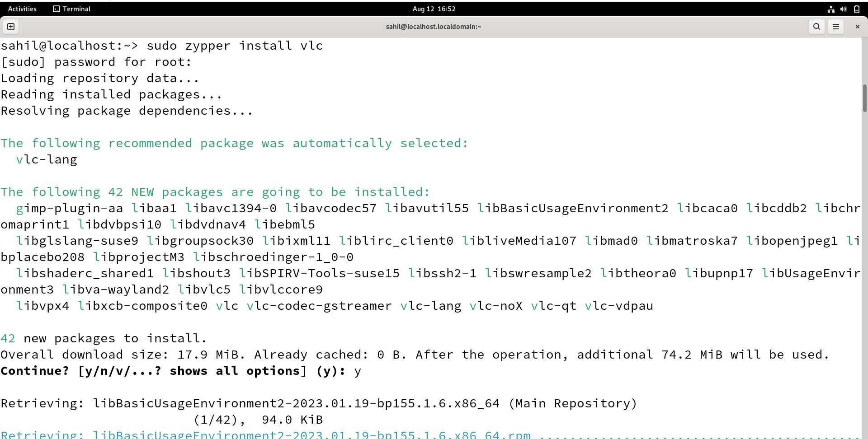Check the battery status icon
This screenshot has width=868, height=439.
pos(857,9)
